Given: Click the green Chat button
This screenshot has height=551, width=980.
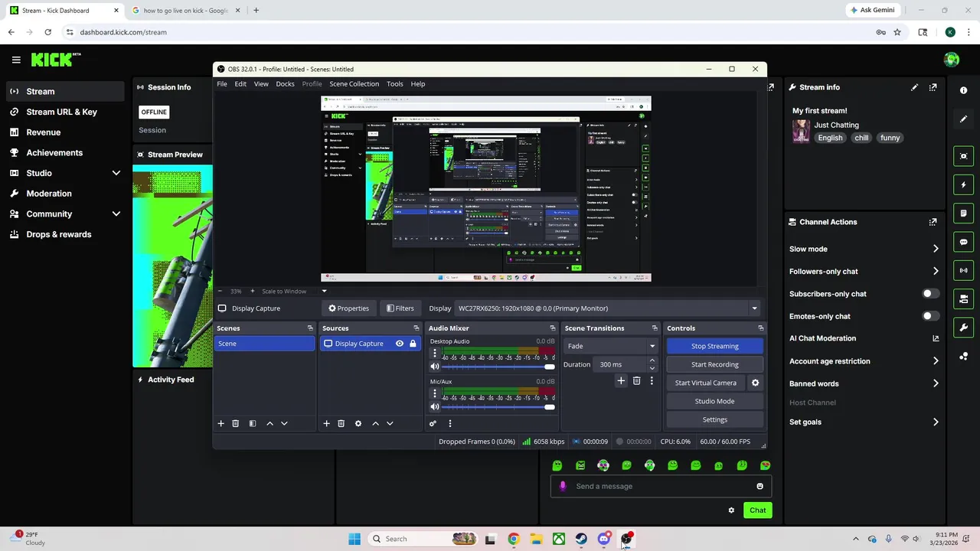Looking at the screenshot, I should pyautogui.click(x=757, y=510).
